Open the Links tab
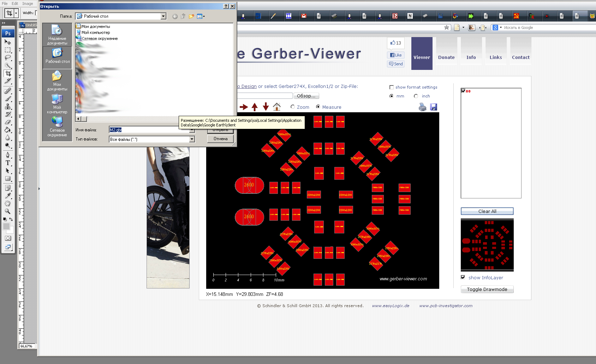 point(496,51)
